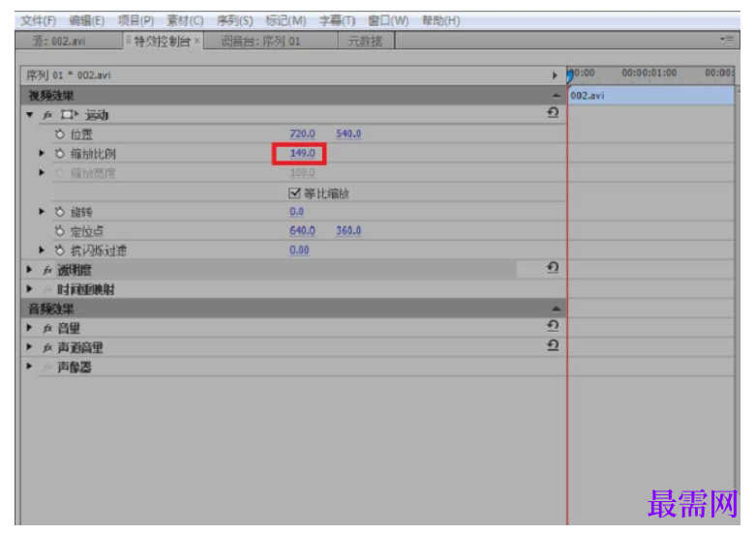The image size is (756, 534).
Task: Close the 特效控制台 tab
Action: click(197, 41)
